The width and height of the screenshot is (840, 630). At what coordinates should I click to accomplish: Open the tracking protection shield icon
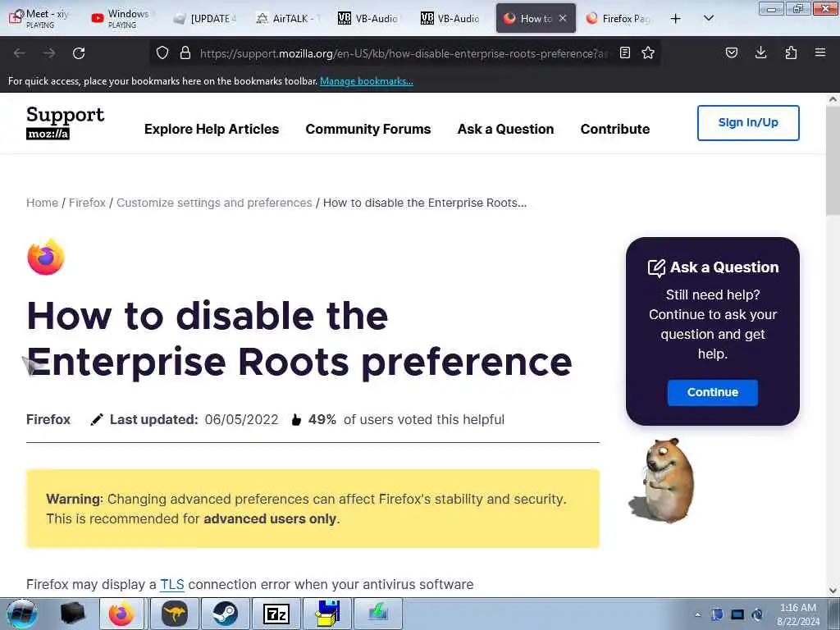click(x=162, y=53)
